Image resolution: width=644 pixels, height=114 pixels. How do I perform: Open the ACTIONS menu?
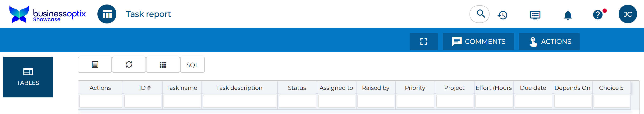click(549, 41)
